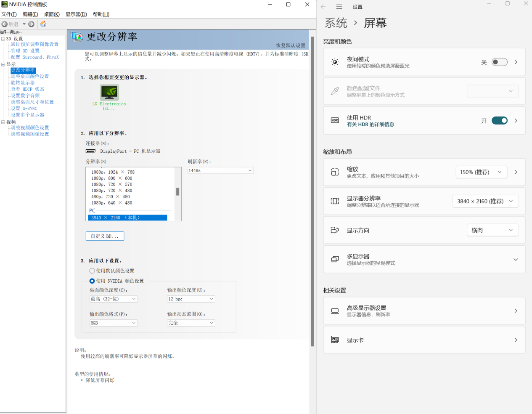The height and width of the screenshot is (414, 532).
Task: Open 查看 HDCP 状态 in the task tree
Action: tap(27, 89)
